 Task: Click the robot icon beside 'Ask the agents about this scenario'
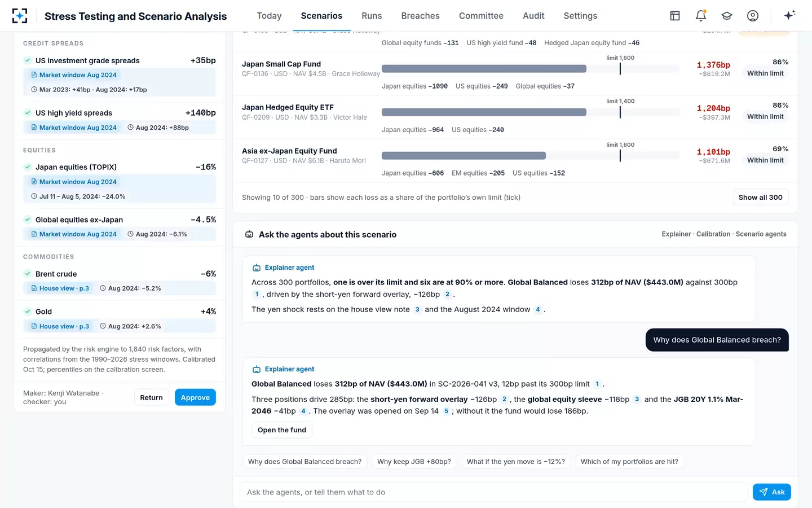249,234
